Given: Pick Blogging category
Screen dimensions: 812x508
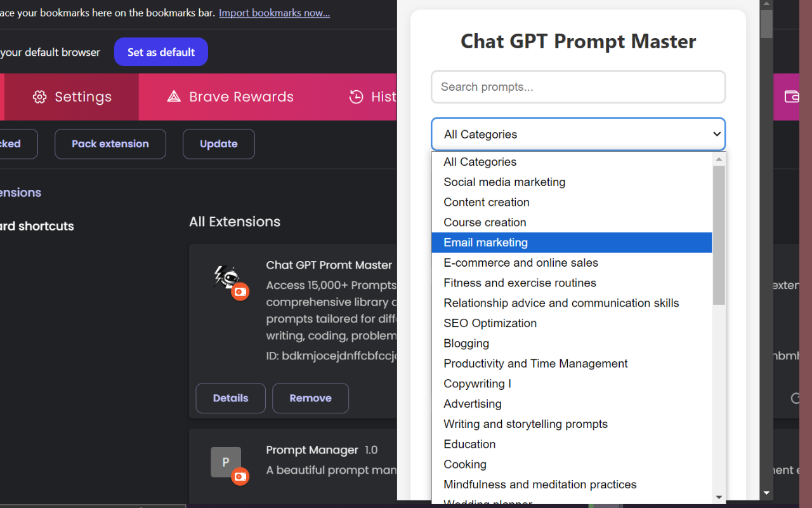Looking at the screenshot, I should [x=572, y=344].
